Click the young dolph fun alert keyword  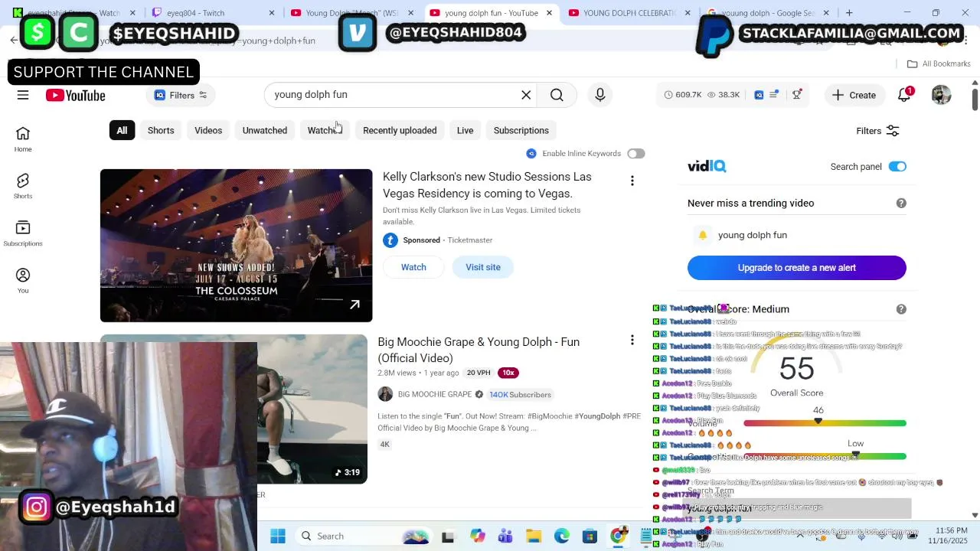point(753,235)
